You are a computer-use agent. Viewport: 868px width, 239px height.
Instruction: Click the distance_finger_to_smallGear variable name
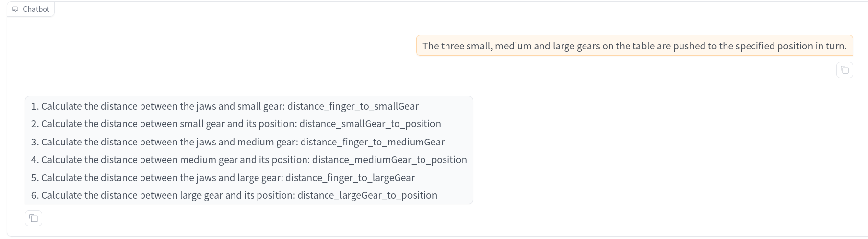(352, 106)
